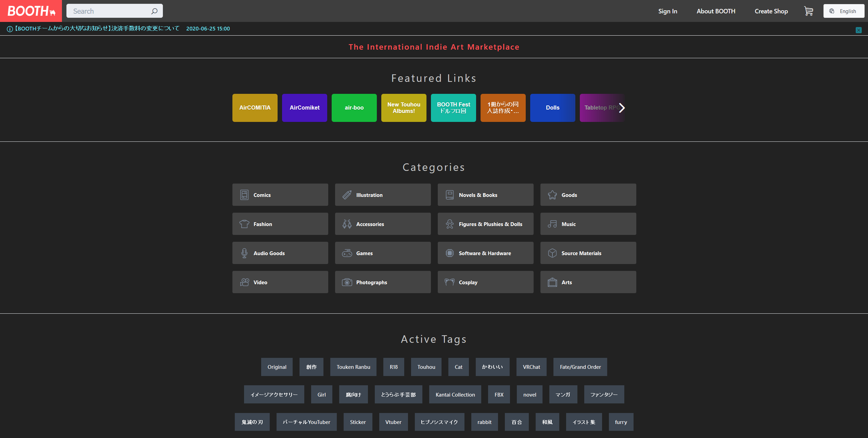
Task: Click the Software & Hardware chip icon
Action: coord(450,253)
